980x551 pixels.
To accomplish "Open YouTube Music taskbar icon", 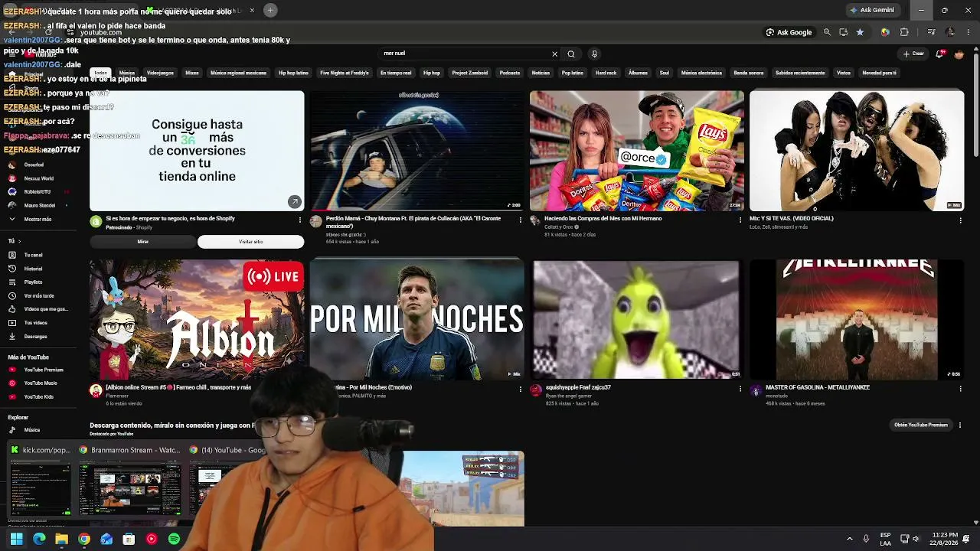I will (152, 539).
